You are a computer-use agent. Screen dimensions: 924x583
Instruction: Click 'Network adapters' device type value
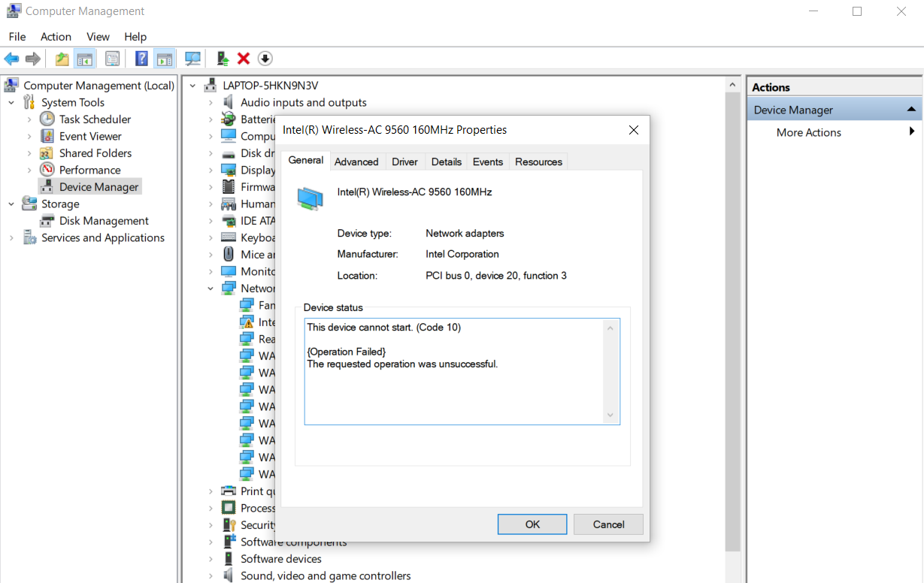(465, 234)
